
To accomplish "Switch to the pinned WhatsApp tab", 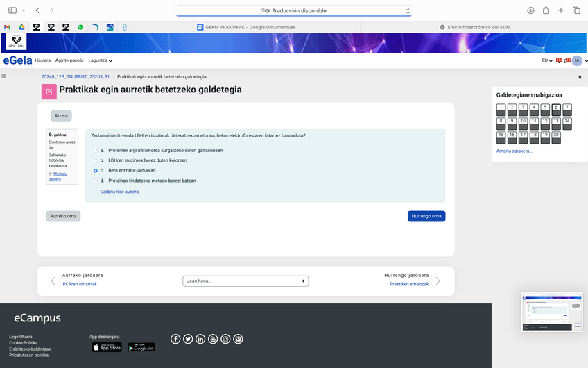I will (80, 27).
